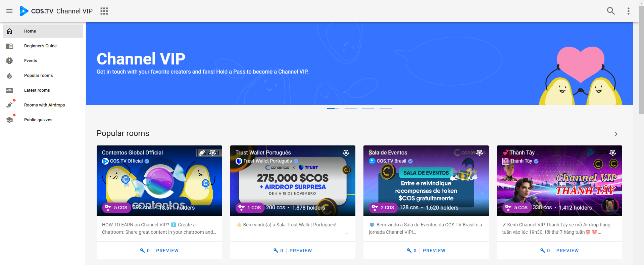Click the Popular rooms section heading
This screenshot has height=265, width=644.
pos(123,133)
